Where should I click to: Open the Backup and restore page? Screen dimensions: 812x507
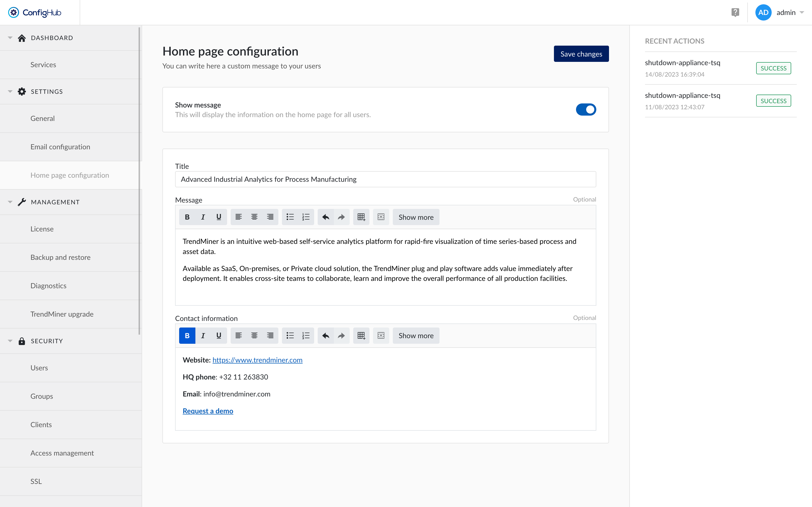point(60,257)
